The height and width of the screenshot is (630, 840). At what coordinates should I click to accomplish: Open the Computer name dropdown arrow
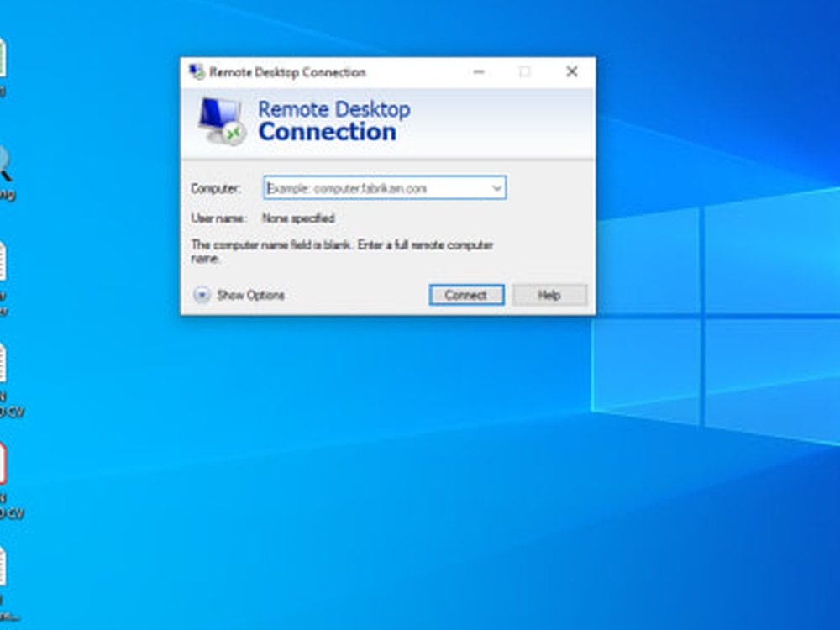coord(496,188)
